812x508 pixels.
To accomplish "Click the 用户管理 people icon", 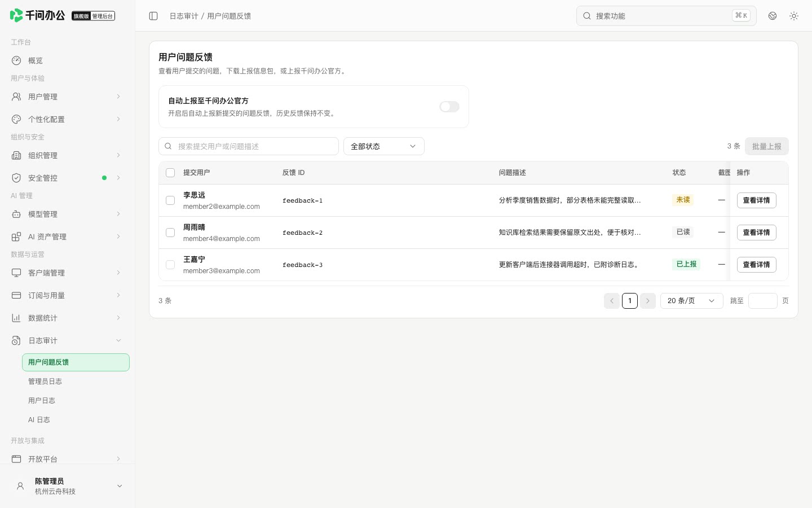I will pos(16,97).
